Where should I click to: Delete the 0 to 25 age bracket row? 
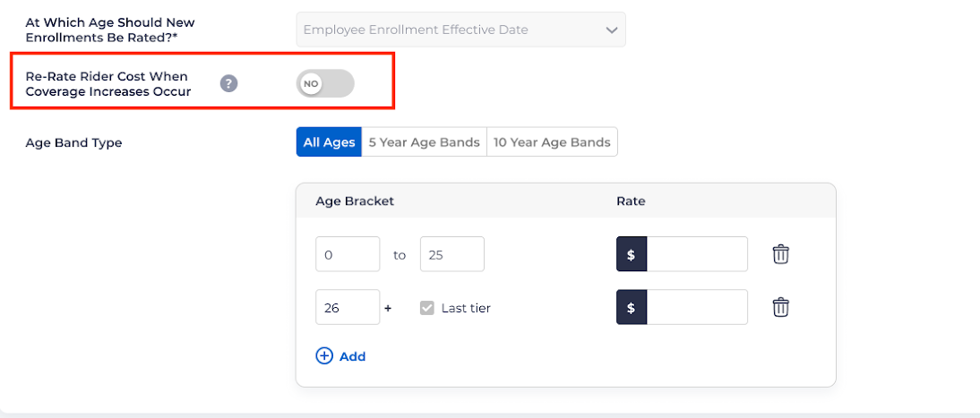(x=781, y=254)
